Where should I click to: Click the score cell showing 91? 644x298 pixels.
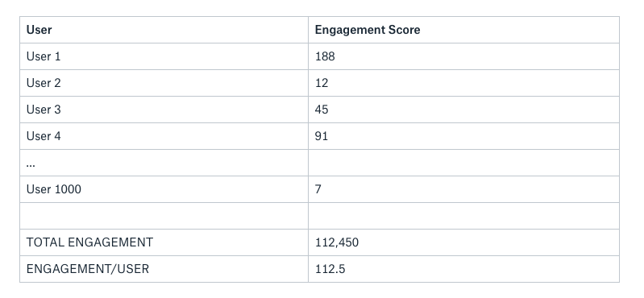click(463, 136)
